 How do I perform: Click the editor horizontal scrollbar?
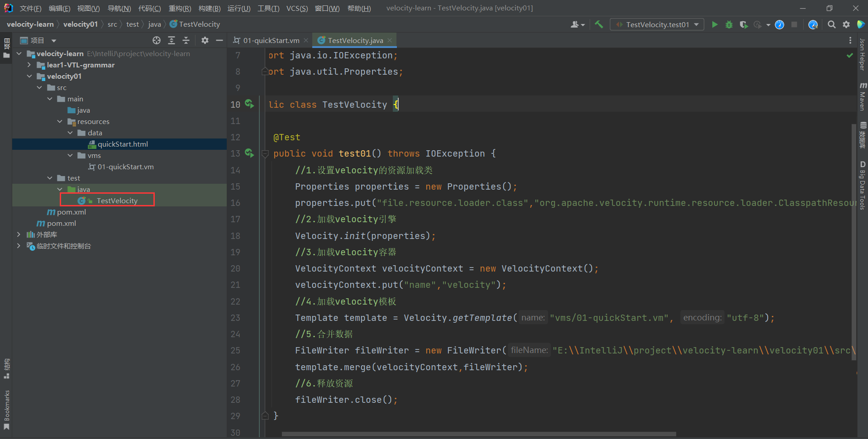click(479, 434)
